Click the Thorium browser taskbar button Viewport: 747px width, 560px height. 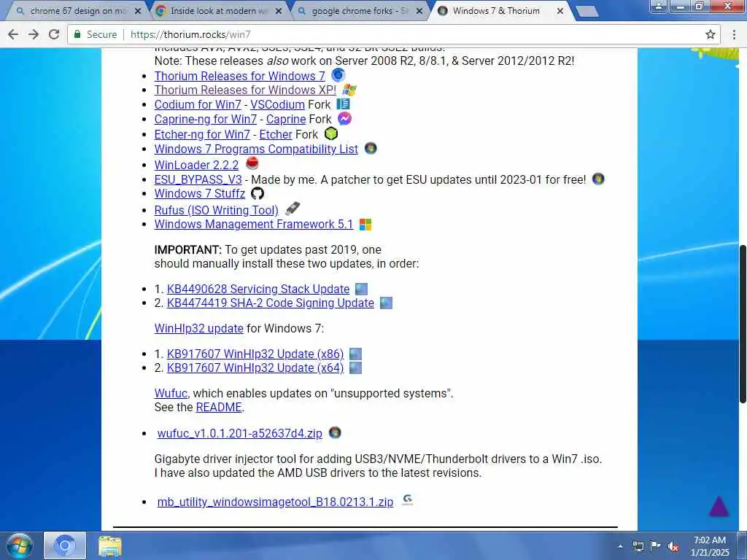pos(65,545)
